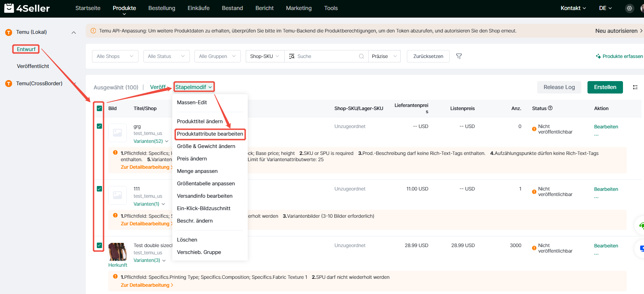Click the Zurücksetzen button
This screenshot has height=294, width=644.
tap(428, 56)
